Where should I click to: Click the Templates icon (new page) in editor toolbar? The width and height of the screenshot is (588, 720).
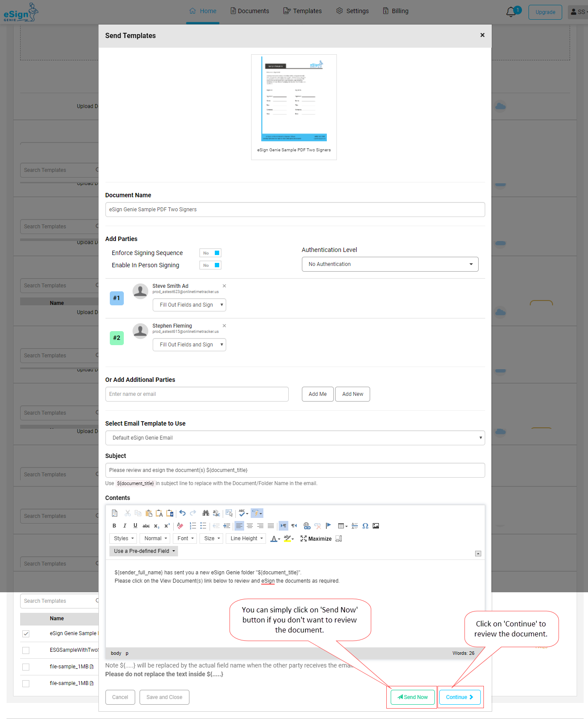coord(115,513)
